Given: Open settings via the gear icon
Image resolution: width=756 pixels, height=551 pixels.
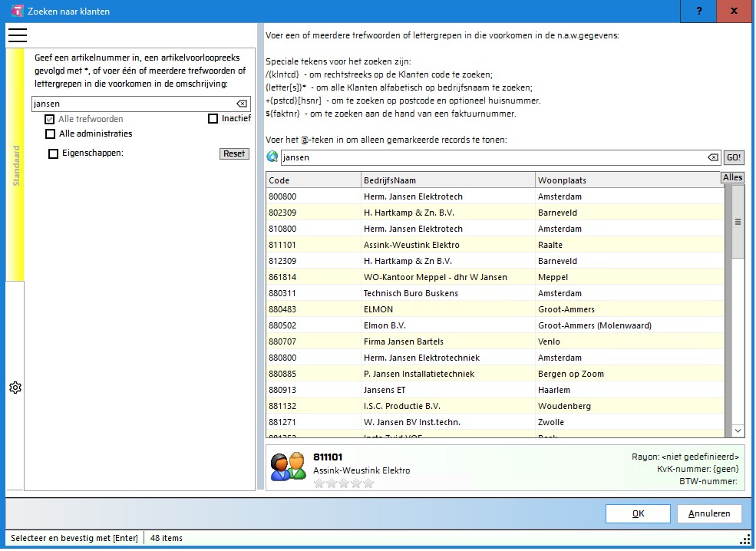Looking at the screenshot, I should [x=15, y=388].
